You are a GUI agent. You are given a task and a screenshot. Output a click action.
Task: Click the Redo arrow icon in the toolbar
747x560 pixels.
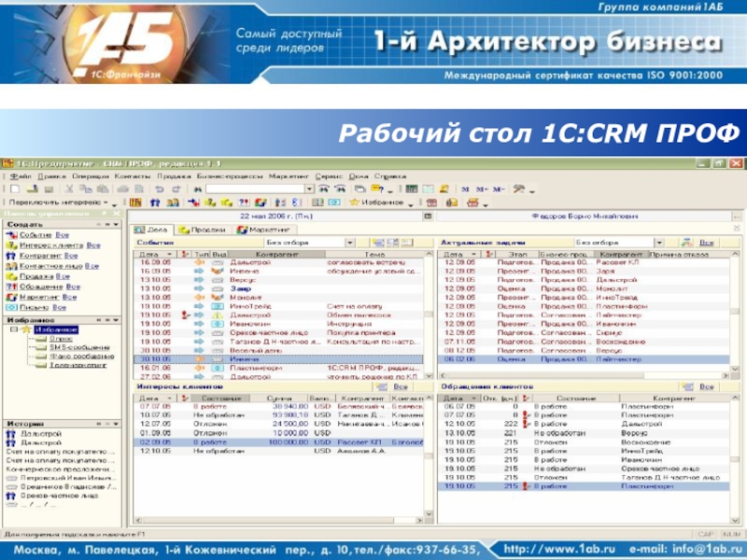[x=176, y=189]
